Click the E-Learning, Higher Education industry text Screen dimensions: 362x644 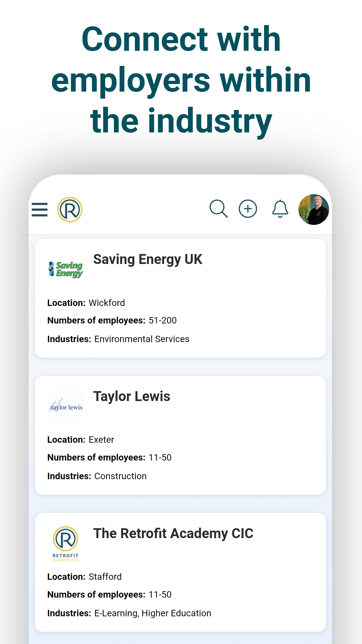click(x=153, y=613)
